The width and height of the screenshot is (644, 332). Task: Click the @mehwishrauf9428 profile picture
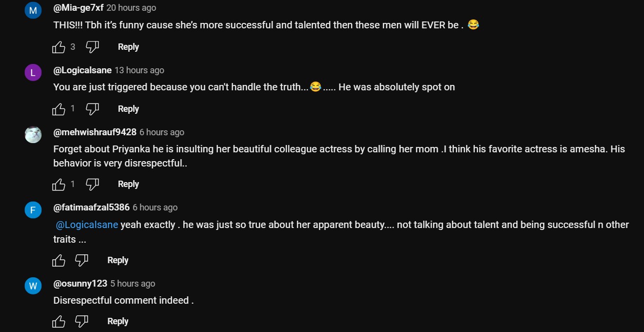pos(33,134)
